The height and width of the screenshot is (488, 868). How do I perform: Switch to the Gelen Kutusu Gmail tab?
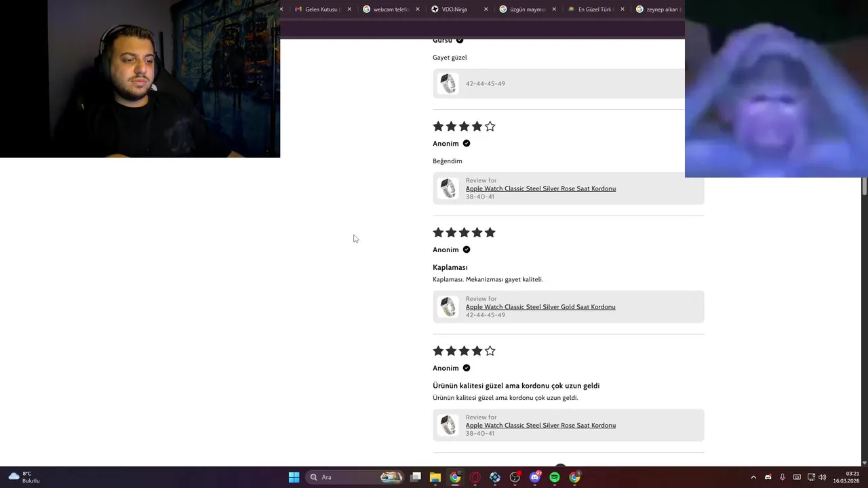321,9
